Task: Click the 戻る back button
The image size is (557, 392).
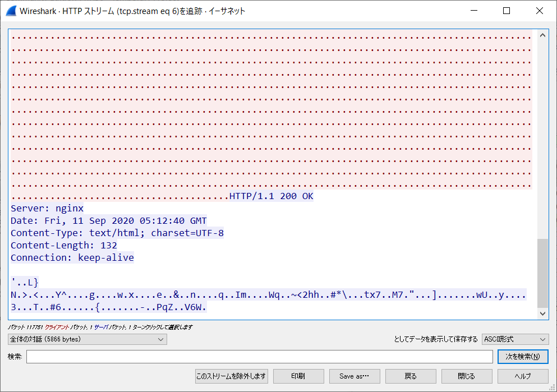Action: click(411, 376)
